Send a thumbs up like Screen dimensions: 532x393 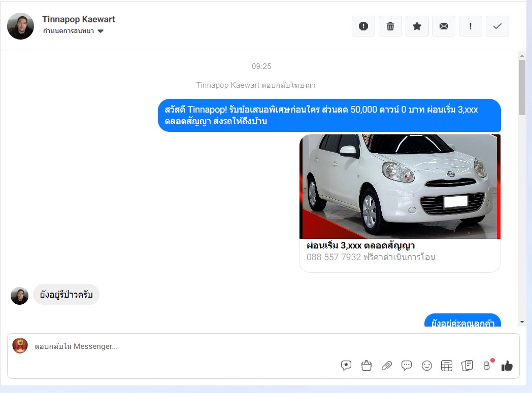[x=507, y=366]
